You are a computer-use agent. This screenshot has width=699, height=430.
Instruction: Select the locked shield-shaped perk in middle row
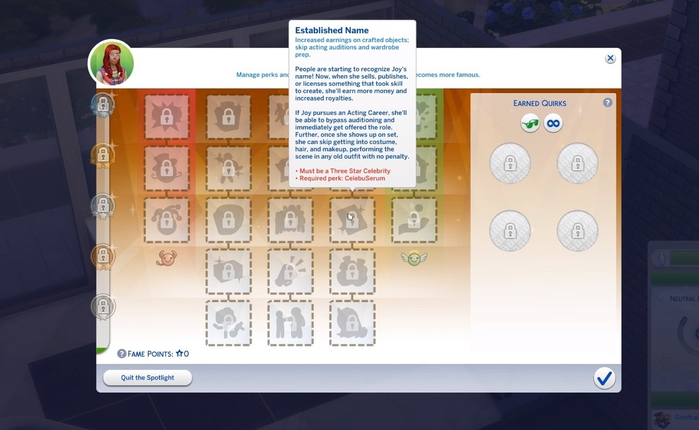point(228,220)
